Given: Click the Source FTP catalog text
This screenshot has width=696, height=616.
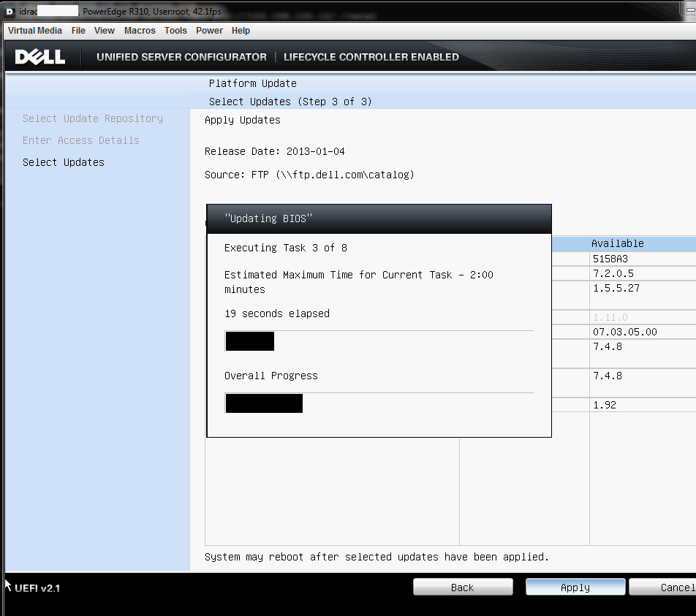Looking at the screenshot, I should point(309,175).
